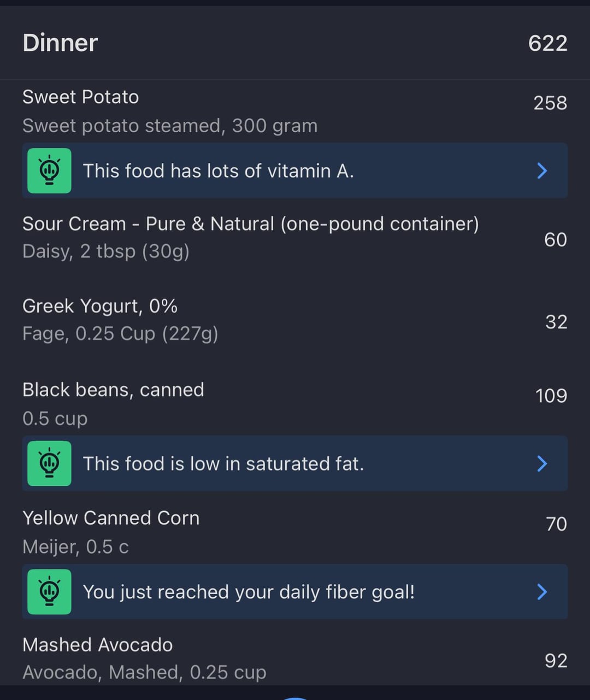The height and width of the screenshot is (700, 590).
Task: Open 'You just reached your daily fiber goal' banner
Action: pos(295,592)
